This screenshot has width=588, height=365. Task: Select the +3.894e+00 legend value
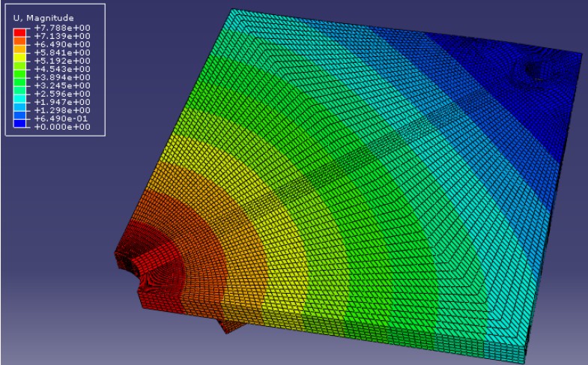62,77
